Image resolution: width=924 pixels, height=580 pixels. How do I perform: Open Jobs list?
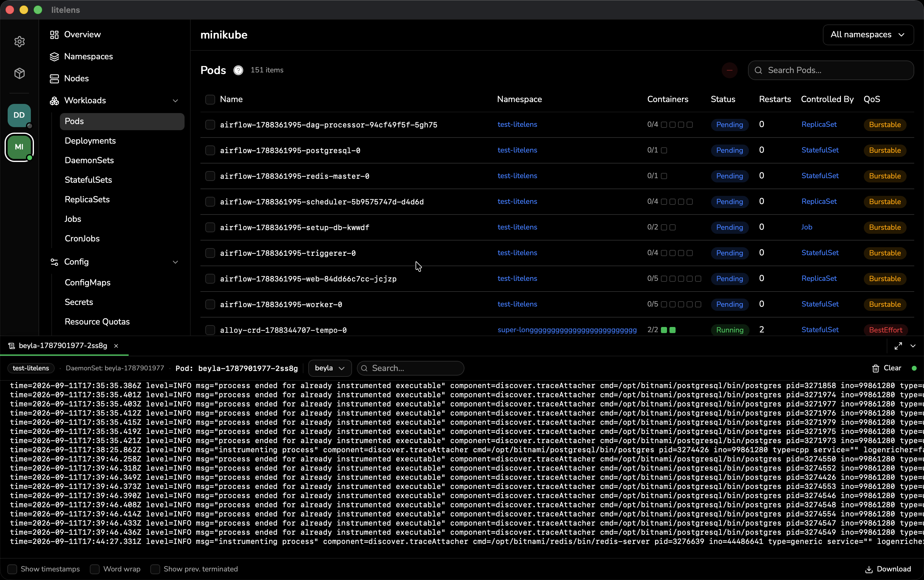(x=73, y=219)
